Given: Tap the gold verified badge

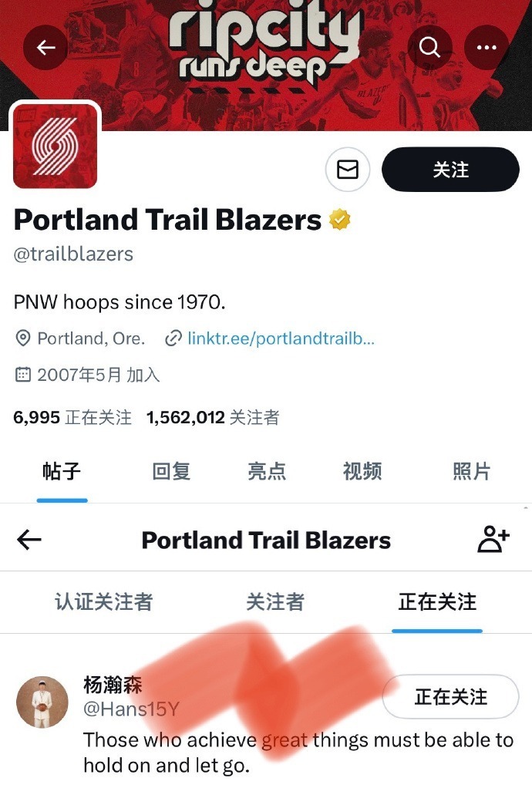Looking at the screenshot, I should tap(339, 220).
